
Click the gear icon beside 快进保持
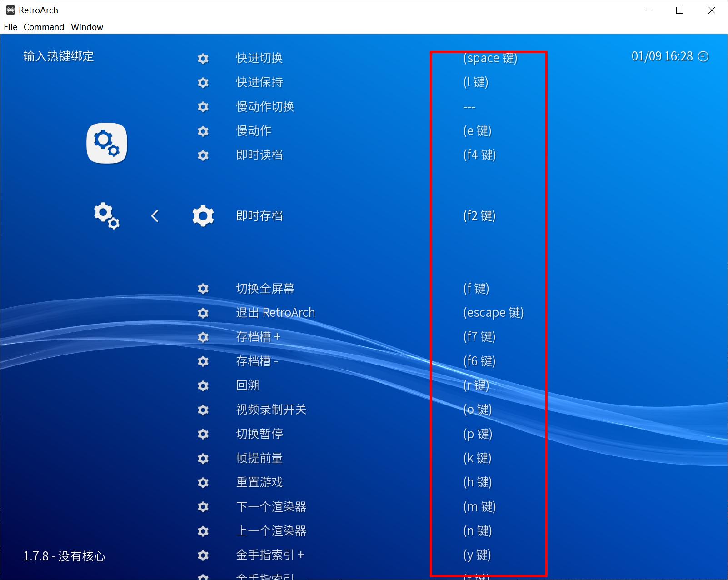click(x=203, y=82)
